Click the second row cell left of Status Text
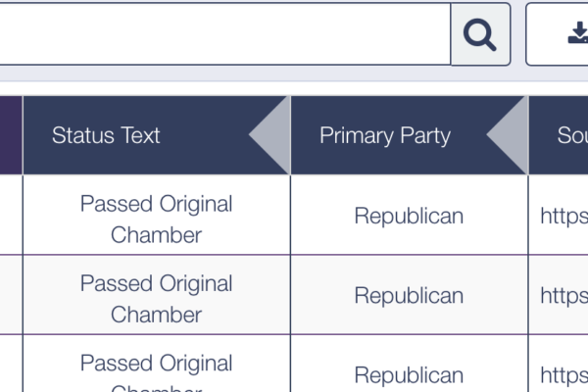588x392 pixels. (11, 295)
